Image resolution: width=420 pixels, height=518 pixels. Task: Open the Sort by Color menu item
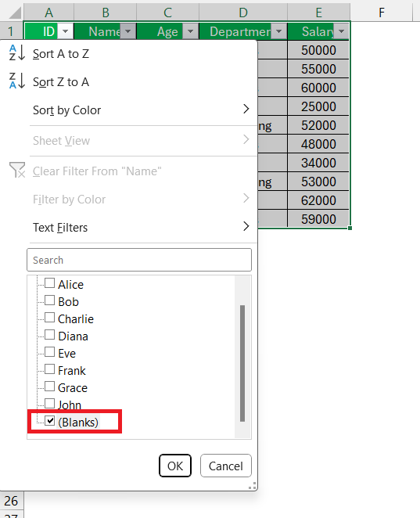pos(128,110)
